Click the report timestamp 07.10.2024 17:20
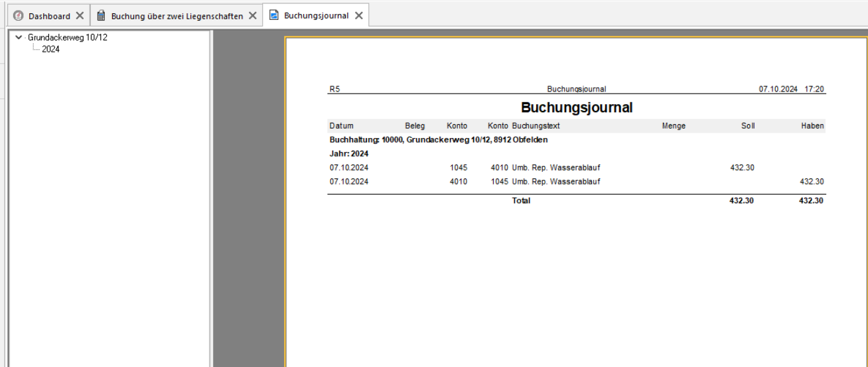 click(792, 89)
